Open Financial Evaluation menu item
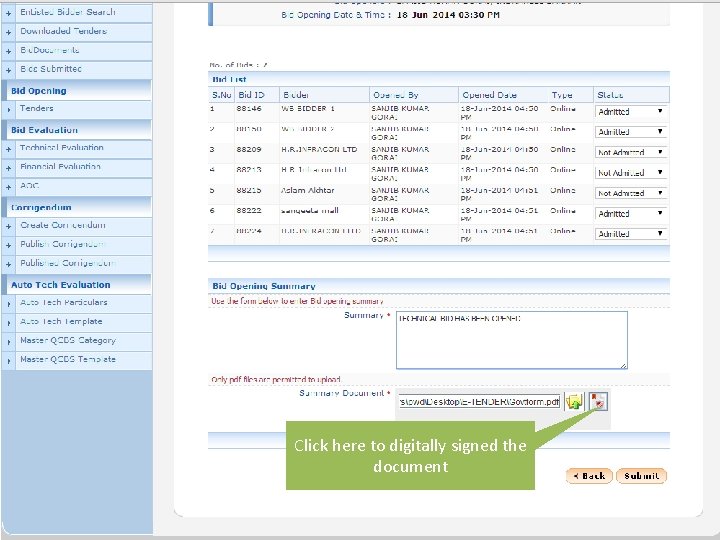 [60, 167]
